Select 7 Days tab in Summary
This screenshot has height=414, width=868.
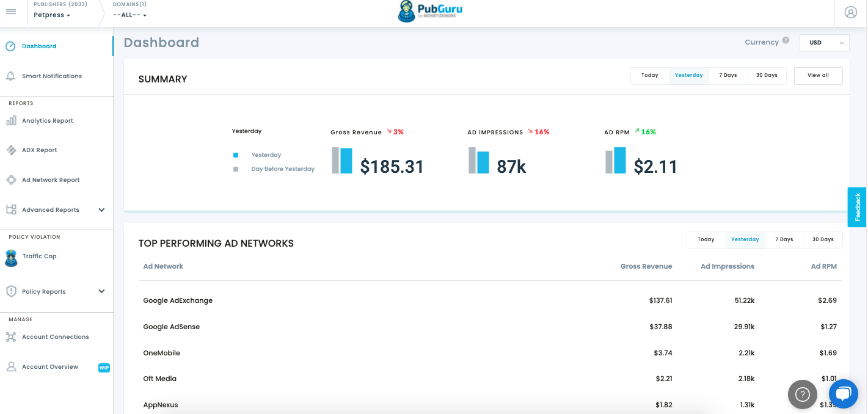pyautogui.click(x=728, y=76)
